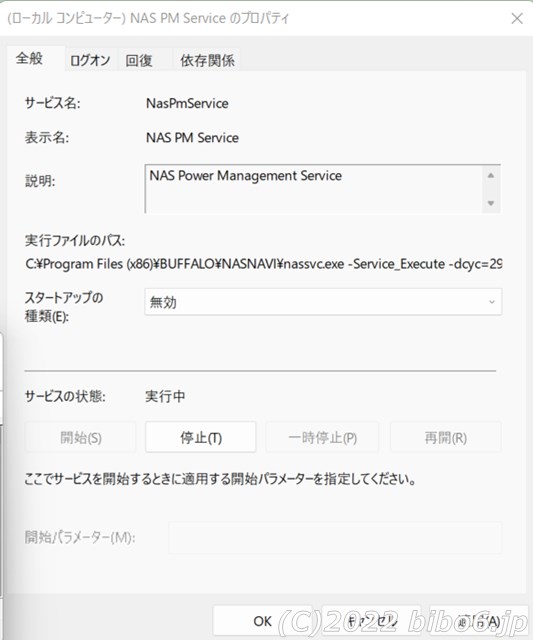Click the 開始(S) button

coord(80,437)
